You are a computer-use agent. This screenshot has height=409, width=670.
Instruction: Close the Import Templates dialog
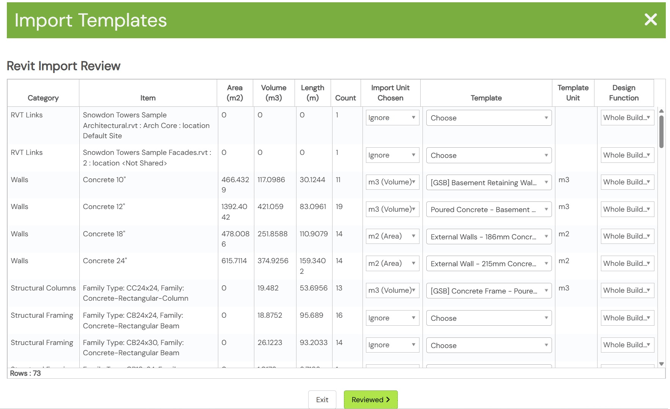(650, 19)
